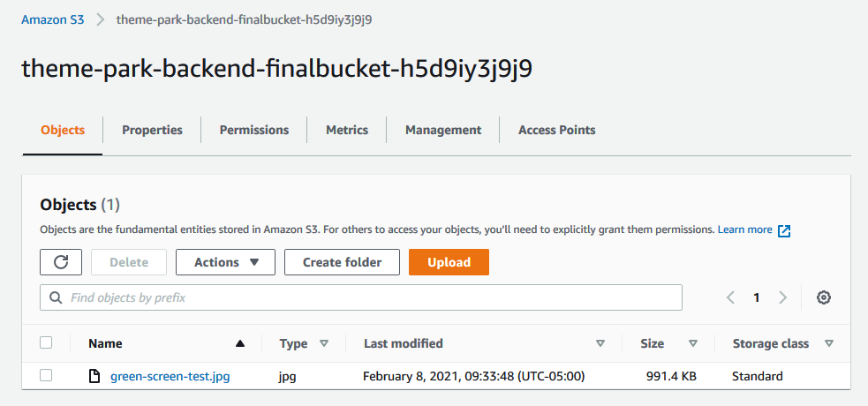This screenshot has height=406, width=868.
Task: Click the external link icon beside Learn more
Action: (x=784, y=230)
